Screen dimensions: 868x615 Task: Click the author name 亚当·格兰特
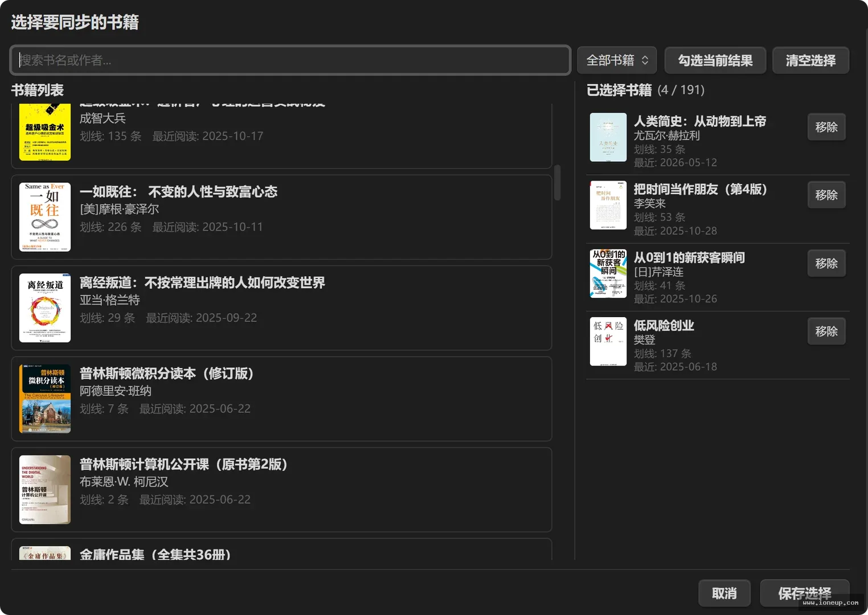110,300
